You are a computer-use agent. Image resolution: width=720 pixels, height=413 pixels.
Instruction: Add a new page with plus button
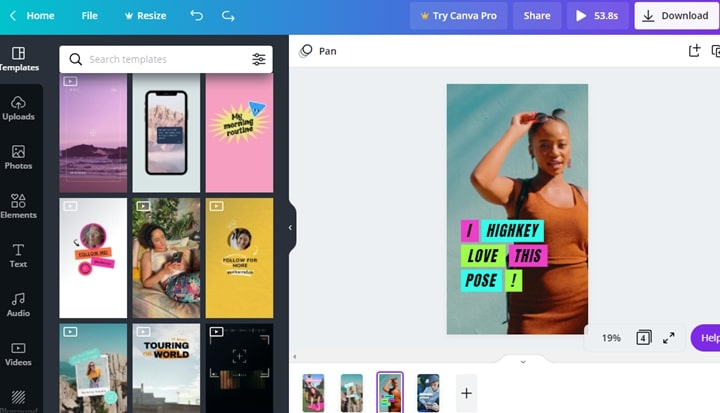pyautogui.click(x=467, y=393)
